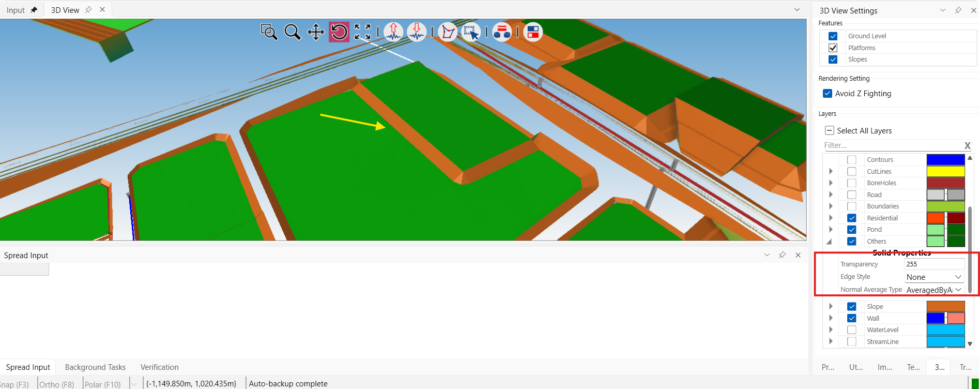This screenshot has height=389, width=980.
Task: Expand the Slope layer row
Action: (831, 306)
